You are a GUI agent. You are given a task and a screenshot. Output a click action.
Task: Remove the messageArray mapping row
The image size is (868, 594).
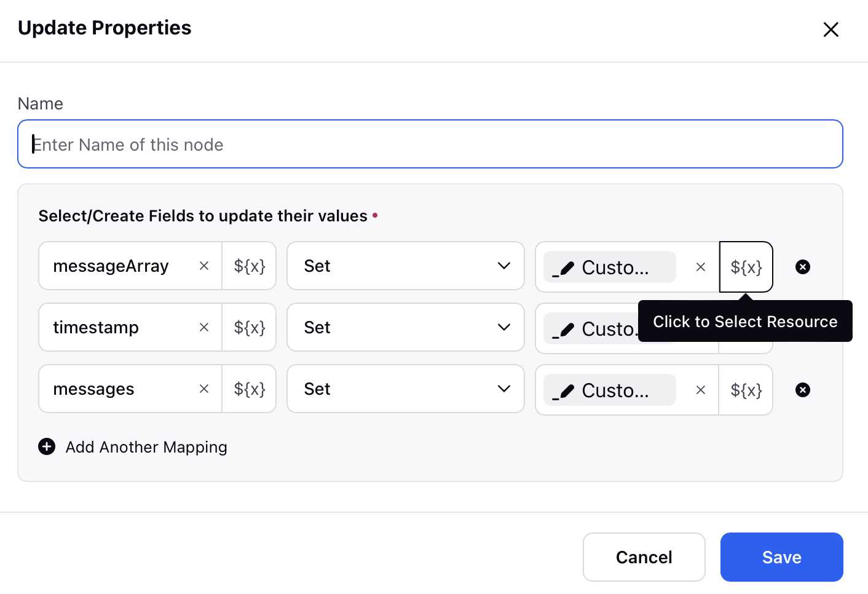tap(803, 267)
